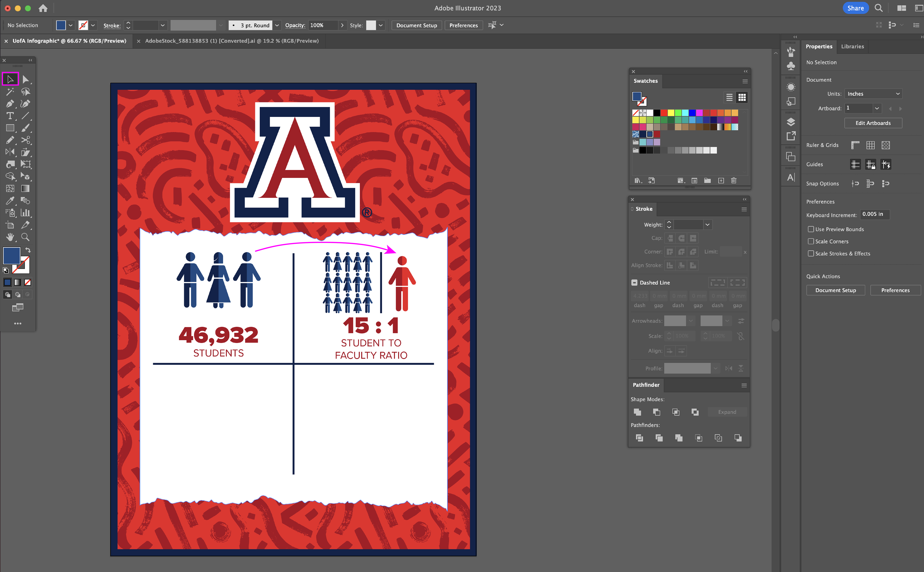924x572 pixels.
Task: Choose the Eyedropper tool
Action: click(10, 201)
